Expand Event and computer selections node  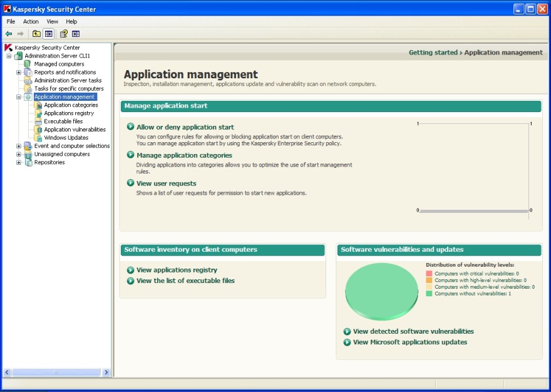pos(19,146)
